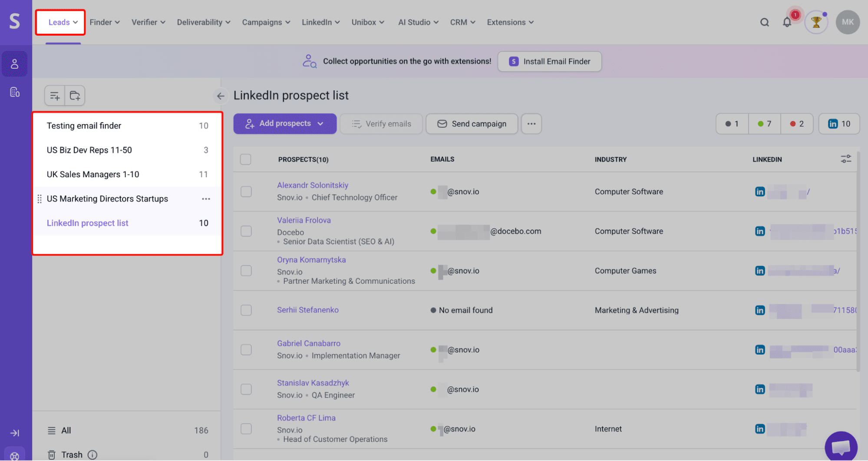
Task: Open LinkedIn profile icon for Alexandr Solonitskiy
Action: point(759,192)
